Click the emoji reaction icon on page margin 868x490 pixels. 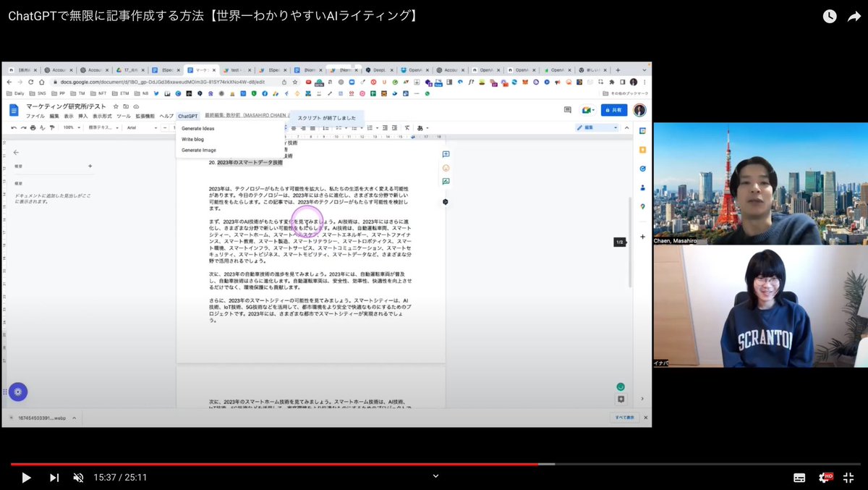point(446,168)
